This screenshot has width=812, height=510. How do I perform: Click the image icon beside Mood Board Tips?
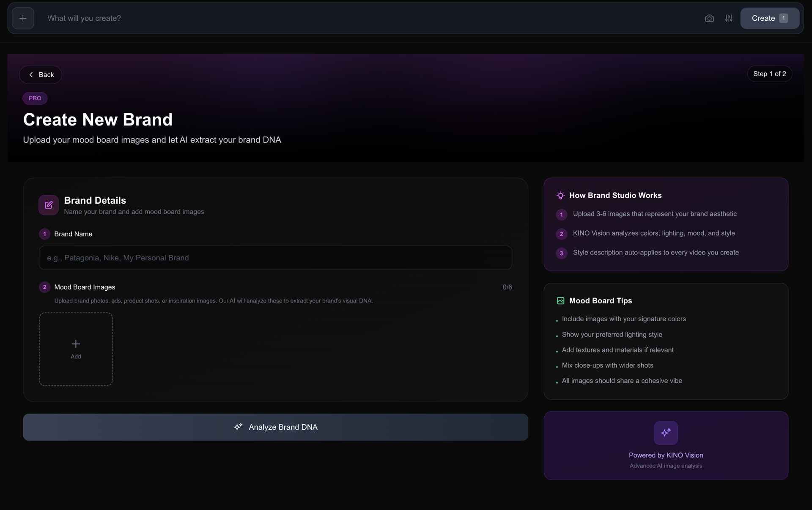click(x=560, y=301)
